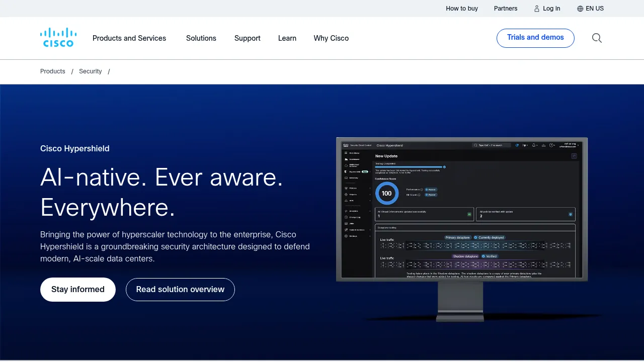The width and height of the screenshot is (644, 362).
Task: Click the user icon beside Log in
Action: click(536, 9)
